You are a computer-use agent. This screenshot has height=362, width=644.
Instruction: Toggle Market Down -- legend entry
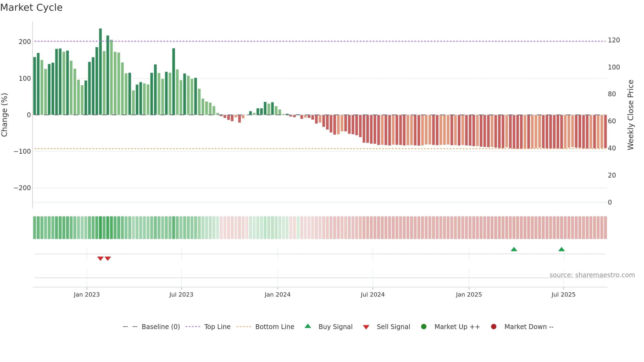522,327
